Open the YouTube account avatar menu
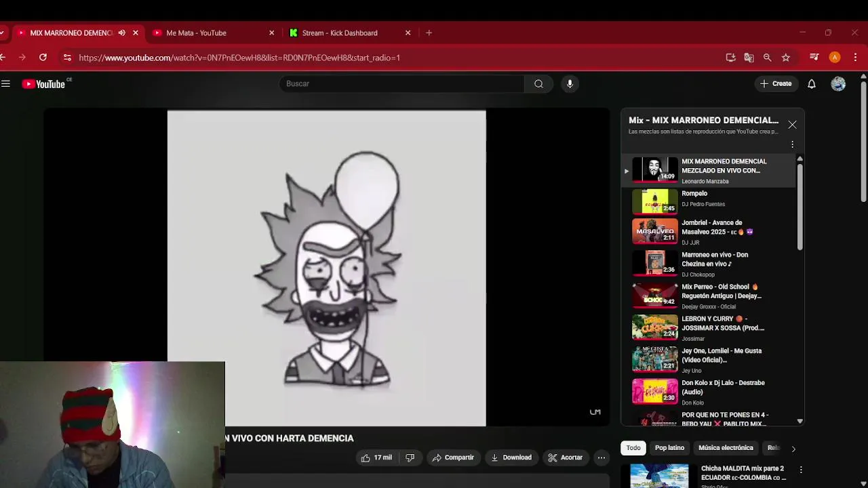The width and height of the screenshot is (868, 488). [x=838, y=84]
